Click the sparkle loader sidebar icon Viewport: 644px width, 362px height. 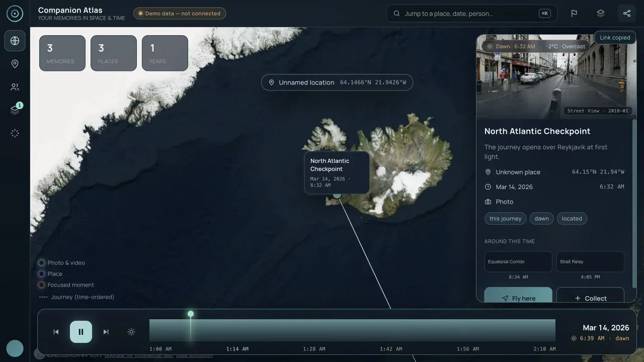15,133
